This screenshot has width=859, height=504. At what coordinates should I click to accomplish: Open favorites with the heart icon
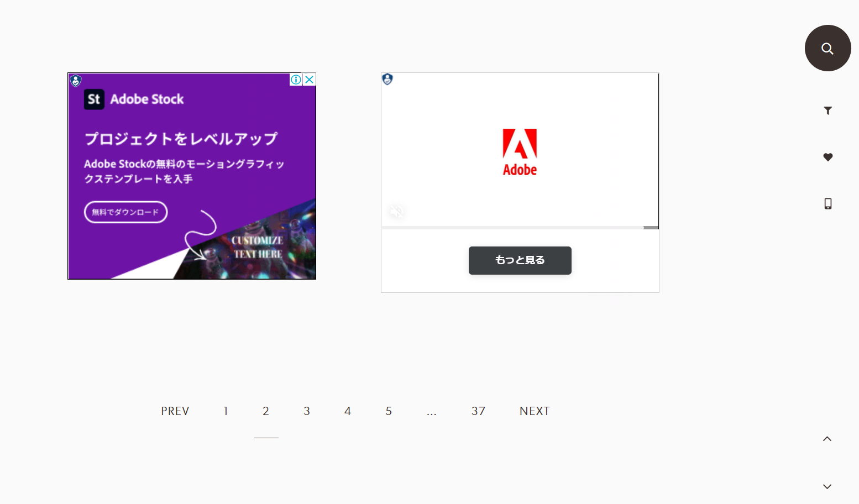pos(827,157)
